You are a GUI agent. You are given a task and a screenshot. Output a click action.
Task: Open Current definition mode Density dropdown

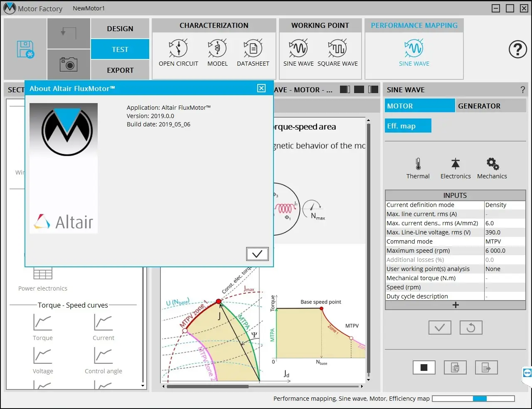pyautogui.click(x=505, y=205)
